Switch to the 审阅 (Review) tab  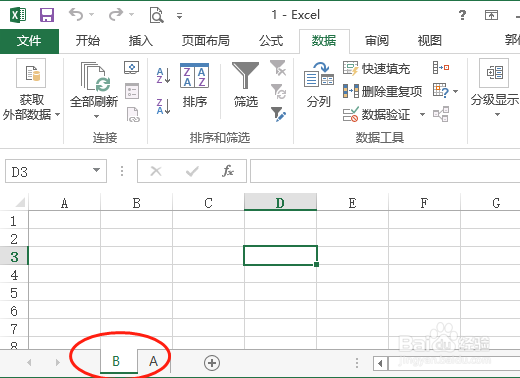(377, 41)
